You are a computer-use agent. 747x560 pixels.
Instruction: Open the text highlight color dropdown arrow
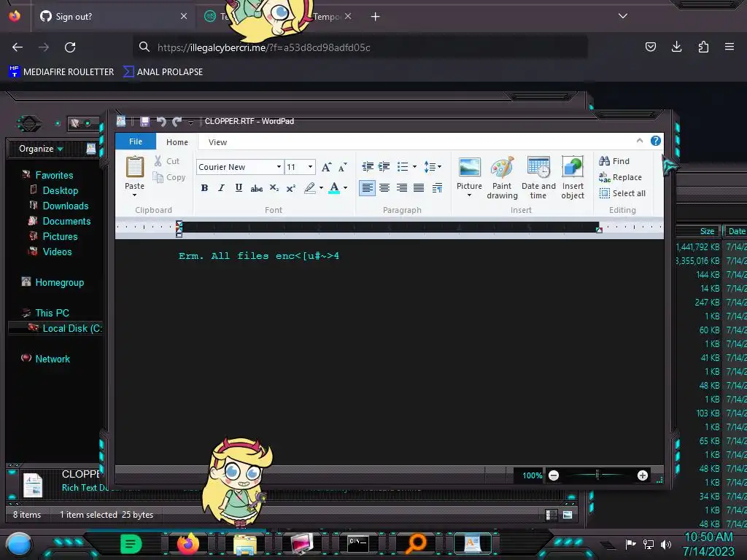pos(321,188)
